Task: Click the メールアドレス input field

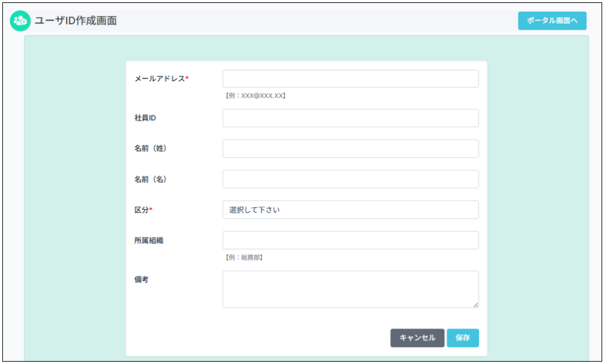Action: [x=350, y=79]
